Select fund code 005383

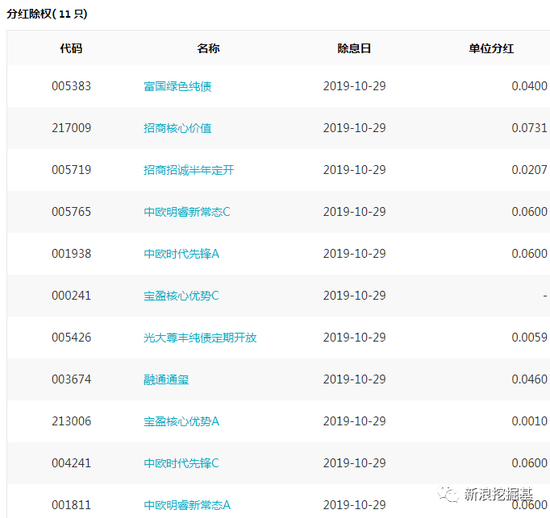pyautogui.click(x=71, y=86)
